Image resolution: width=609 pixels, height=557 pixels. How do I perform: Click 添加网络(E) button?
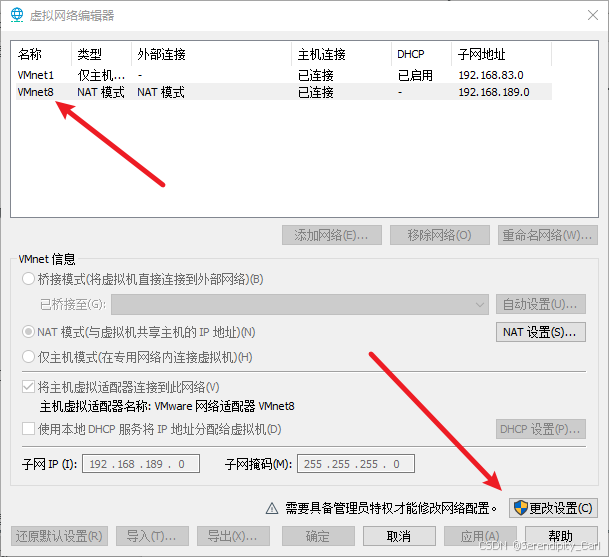332,235
